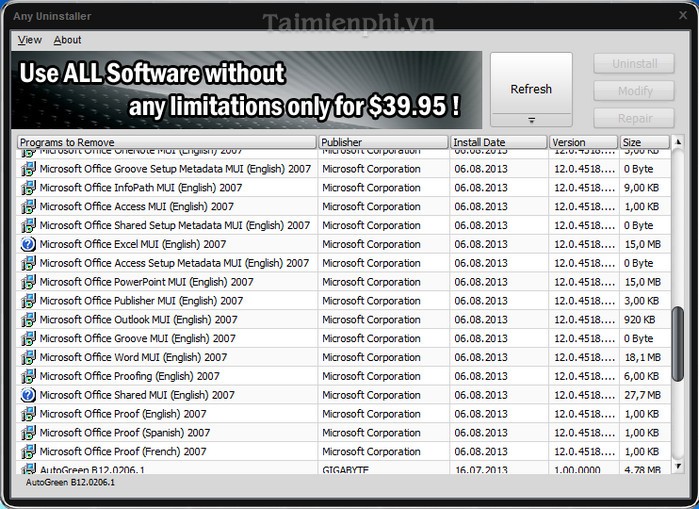Image resolution: width=699 pixels, height=509 pixels.
Task: Click icon of Microsoft Office InfoPath MUI row
Action: click(28, 188)
